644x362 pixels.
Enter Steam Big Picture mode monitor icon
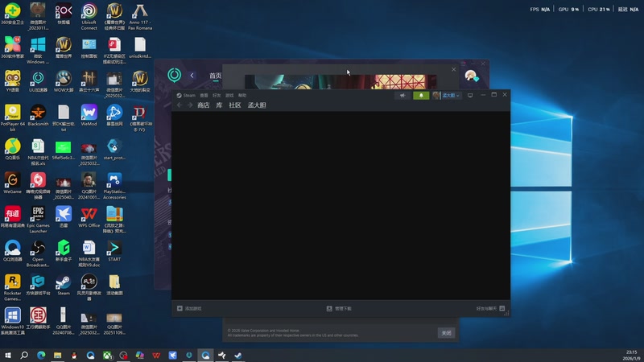[x=470, y=95]
